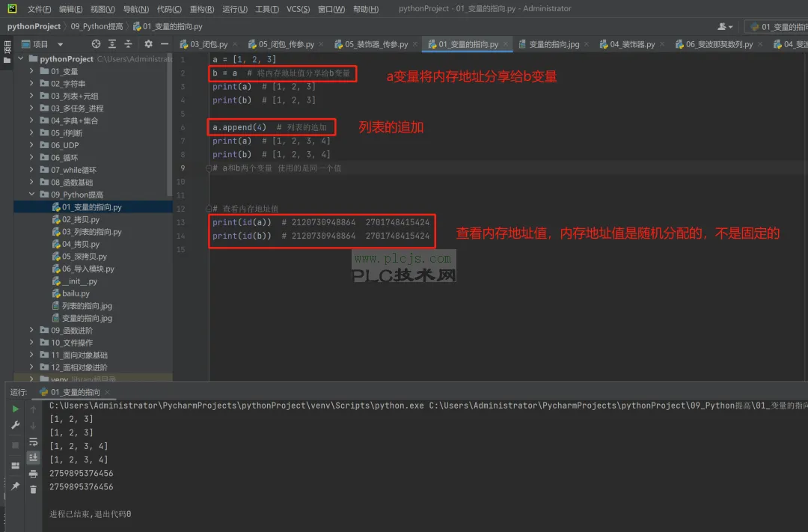Expand the 04_字典+集合 folder
The image size is (808, 532).
[31, 120]
